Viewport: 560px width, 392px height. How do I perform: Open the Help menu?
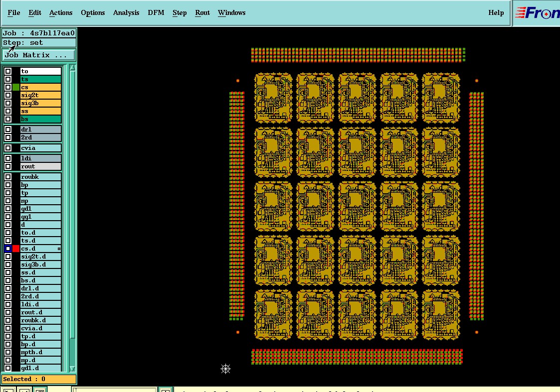[x=496, y=13]
